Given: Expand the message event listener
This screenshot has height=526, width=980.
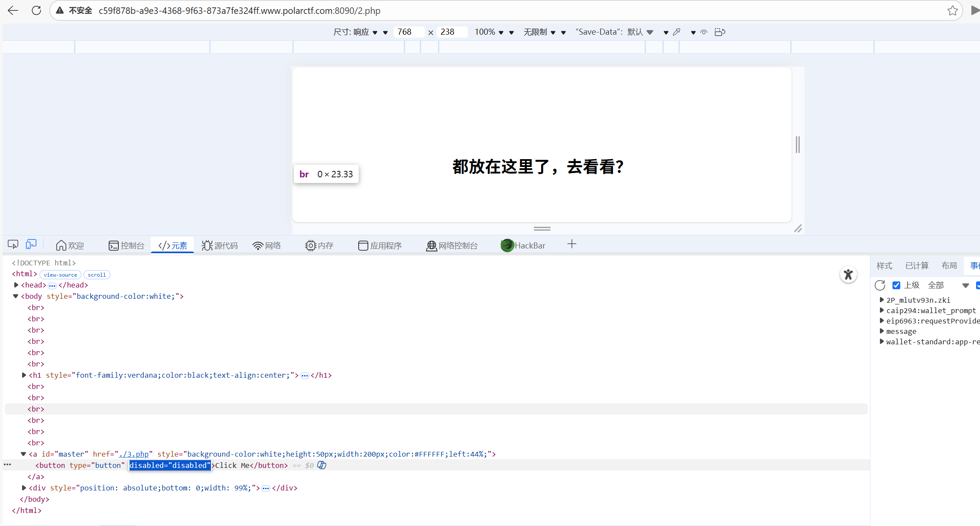Looking at the screenshot, I should point(882,331).
